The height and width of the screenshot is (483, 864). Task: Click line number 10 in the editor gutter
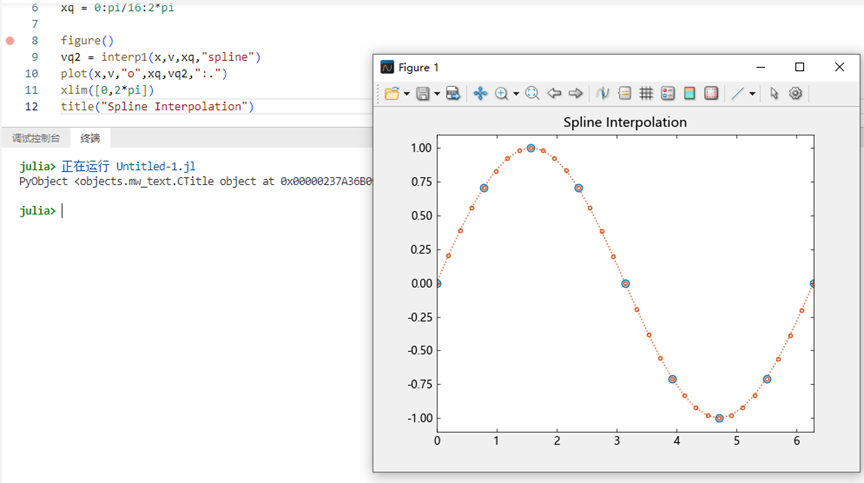31,73
